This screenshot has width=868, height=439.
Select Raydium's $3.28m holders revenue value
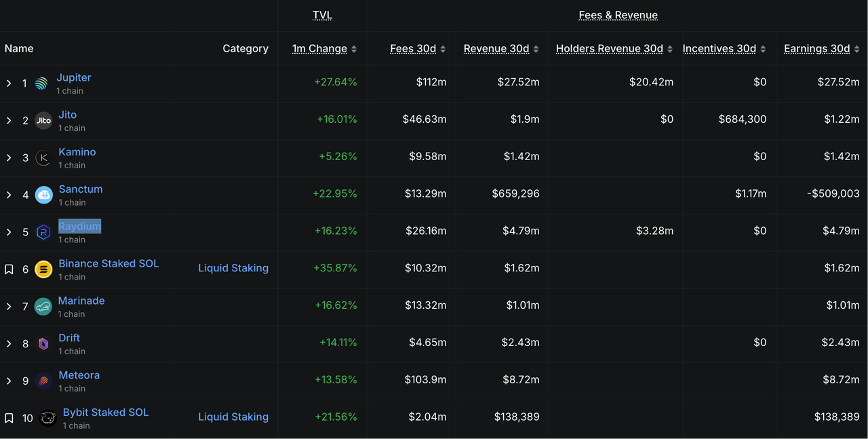[x=655, y=231]
